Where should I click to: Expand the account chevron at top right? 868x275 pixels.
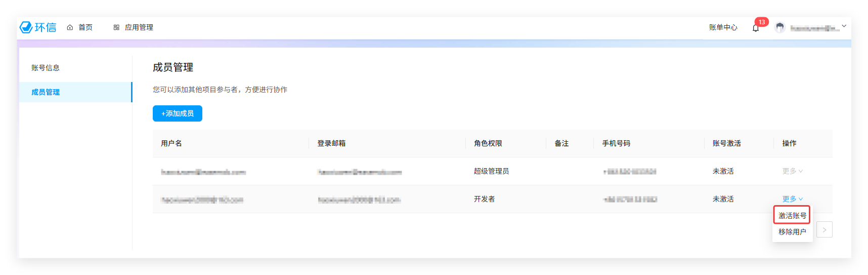844,26
